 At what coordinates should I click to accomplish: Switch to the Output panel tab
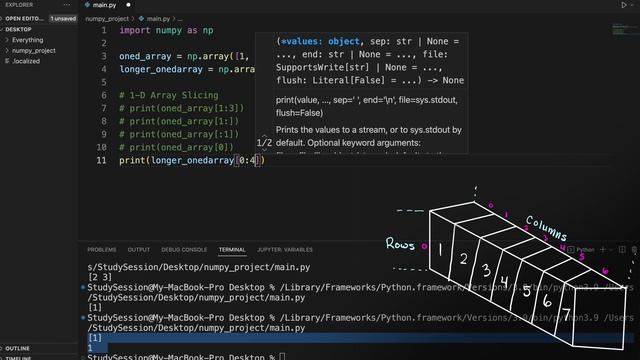click(x=139, y=249)
